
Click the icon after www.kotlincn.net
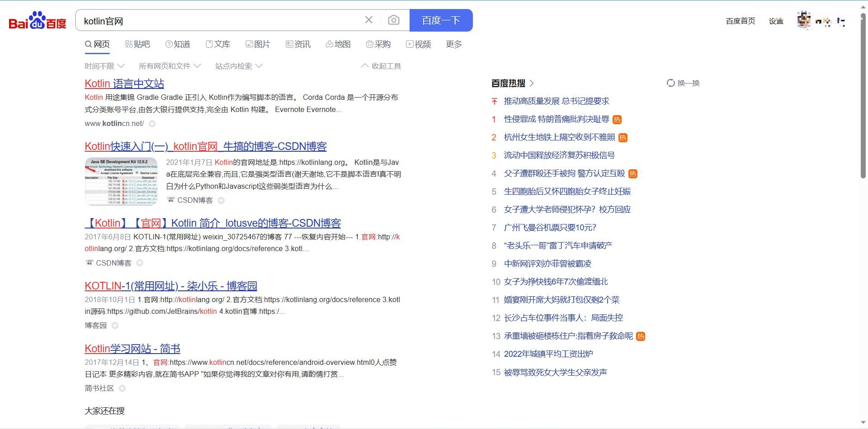tap(152, 124)
